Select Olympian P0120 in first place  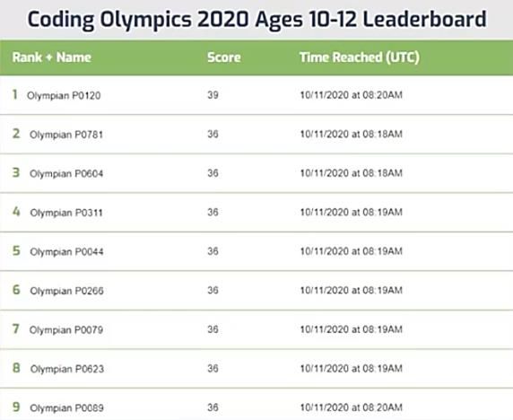pyautogui.click(x=64, y=96)
